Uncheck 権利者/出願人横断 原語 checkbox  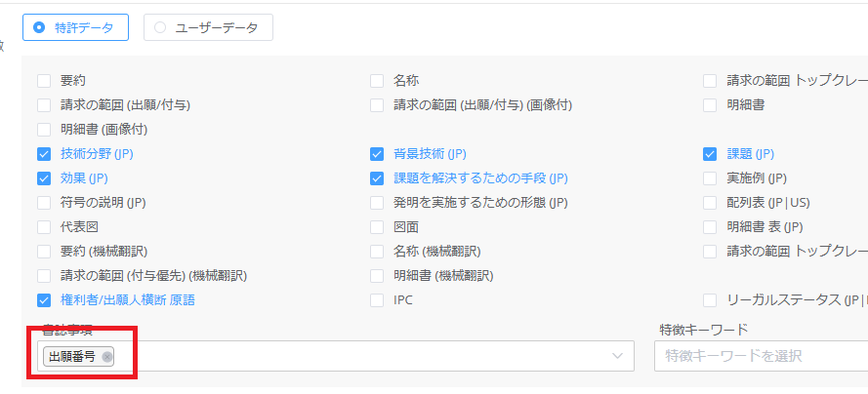click(x=44, y=300)
